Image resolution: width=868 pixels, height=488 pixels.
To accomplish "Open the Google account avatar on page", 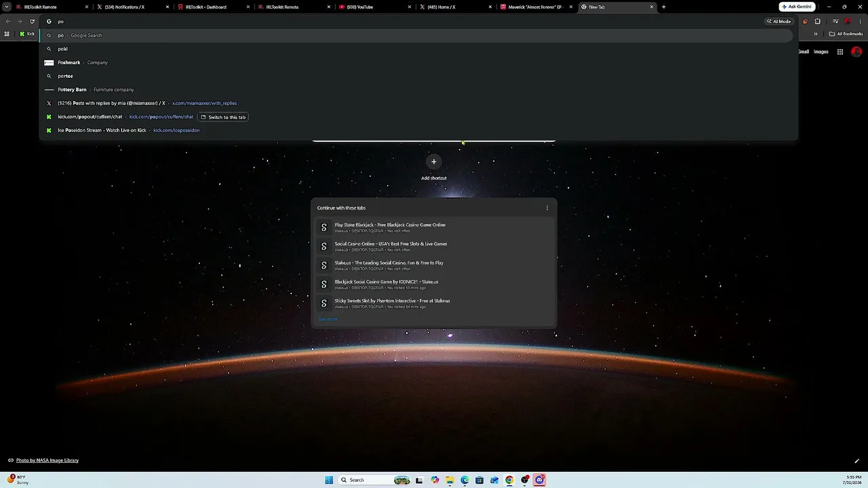I will [x=856, y=52].
